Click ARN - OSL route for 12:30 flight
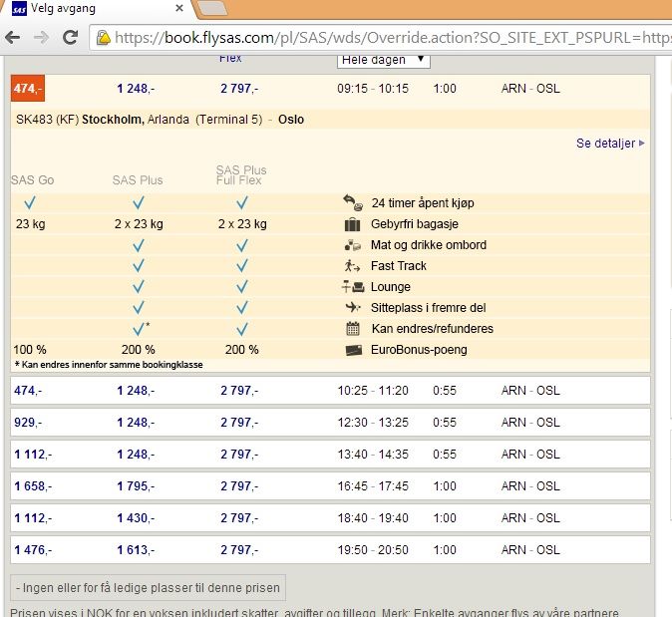Image resolution: width=672 pixels, height=617 pixels. click(x=530, y=423)
